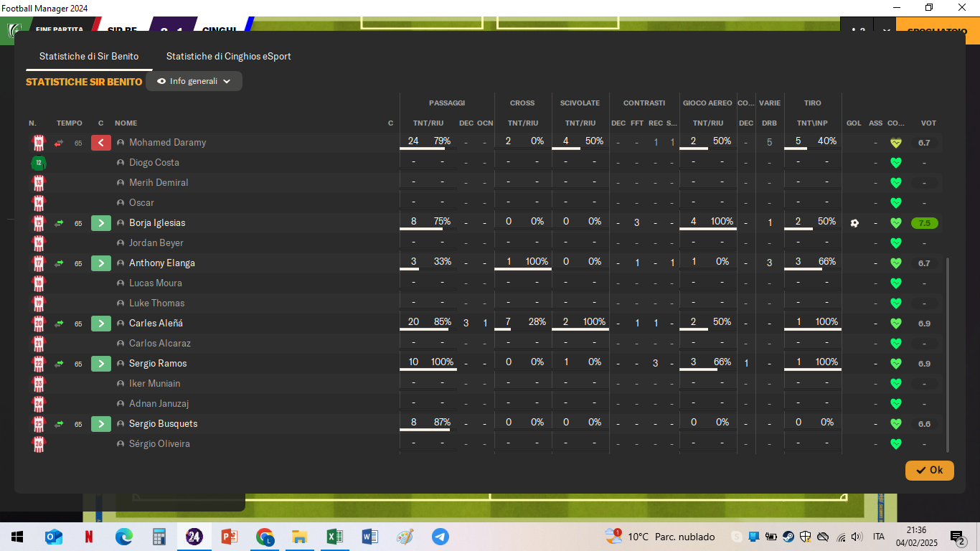
Task: Click Carles Aleñá's number 20 shirt icon
Action: pyautogui.click(x=39, y=324)
